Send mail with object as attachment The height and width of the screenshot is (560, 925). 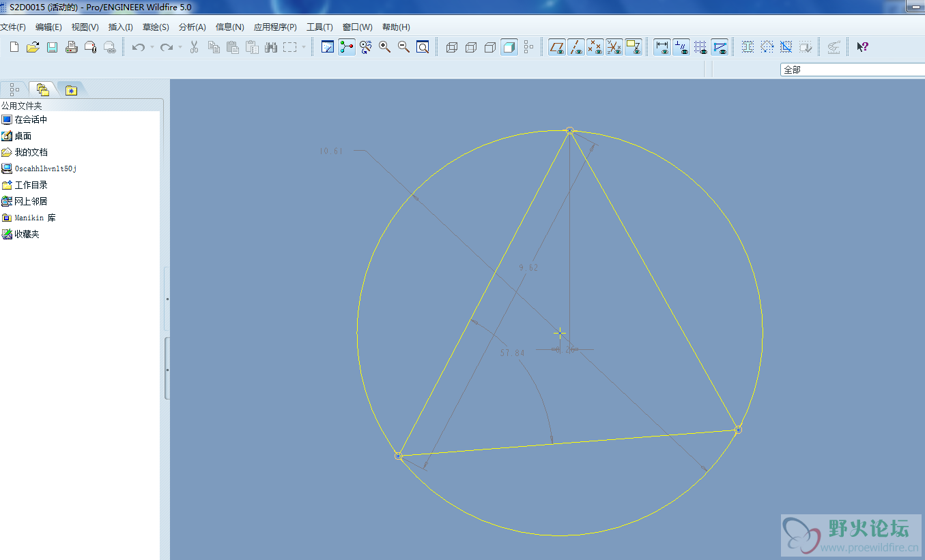pos(90,47)
